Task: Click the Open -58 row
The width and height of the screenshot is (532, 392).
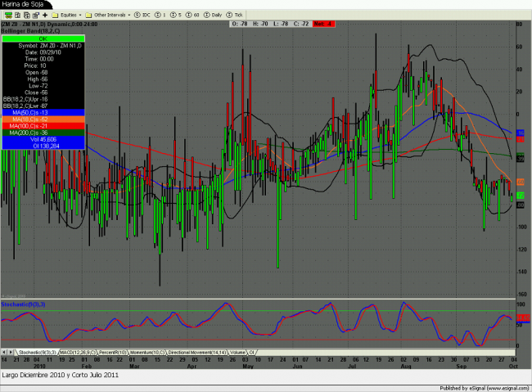Action: (43, 73)
